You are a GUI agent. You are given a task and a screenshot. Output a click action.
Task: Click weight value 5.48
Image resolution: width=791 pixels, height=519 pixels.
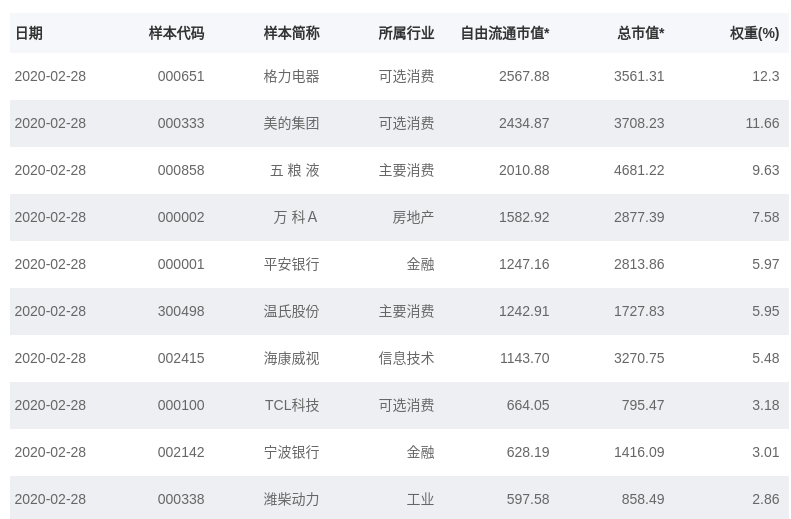pyautogui.click(x=766, y=358)
